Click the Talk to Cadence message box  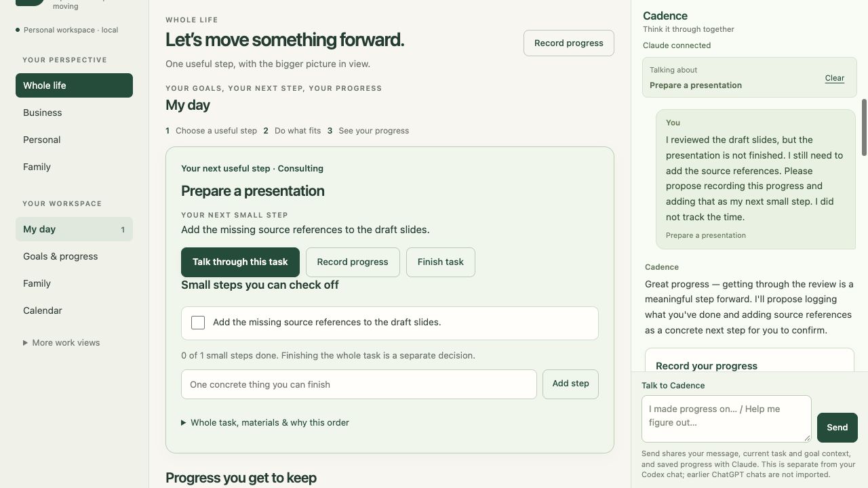point(726,419)
